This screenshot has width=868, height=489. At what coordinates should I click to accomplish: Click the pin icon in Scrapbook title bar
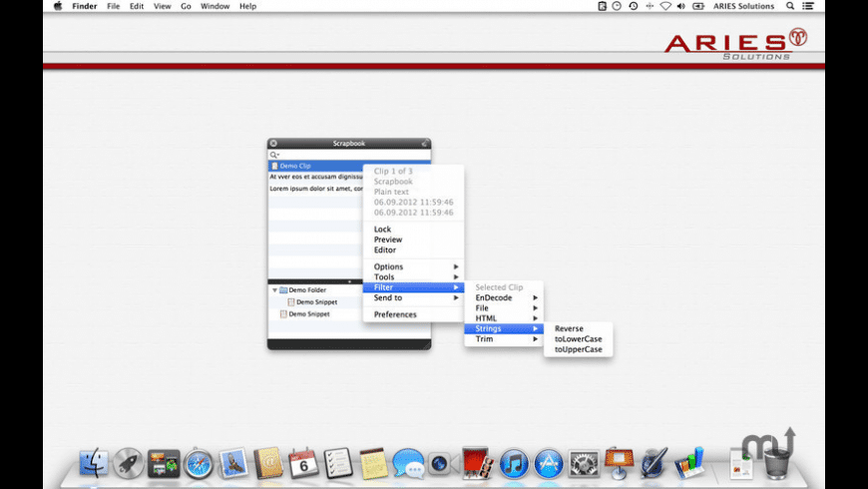tap(424, 144)
